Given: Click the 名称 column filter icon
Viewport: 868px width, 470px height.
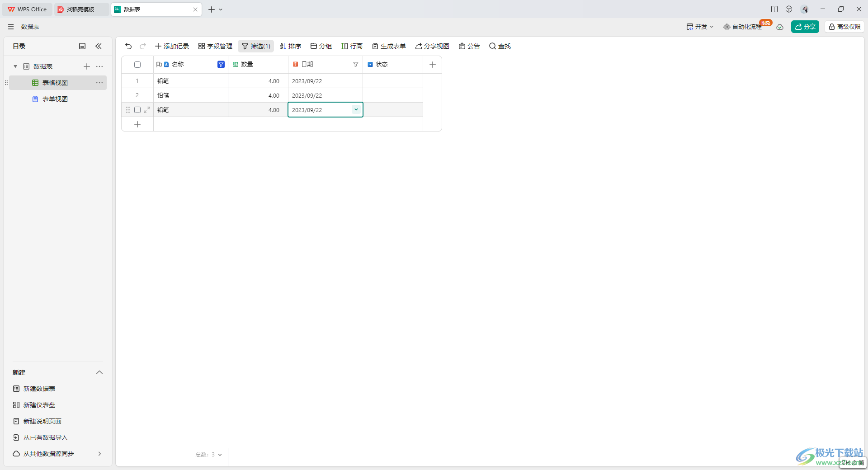Looking at the screenshot, I should coord(221,65).
